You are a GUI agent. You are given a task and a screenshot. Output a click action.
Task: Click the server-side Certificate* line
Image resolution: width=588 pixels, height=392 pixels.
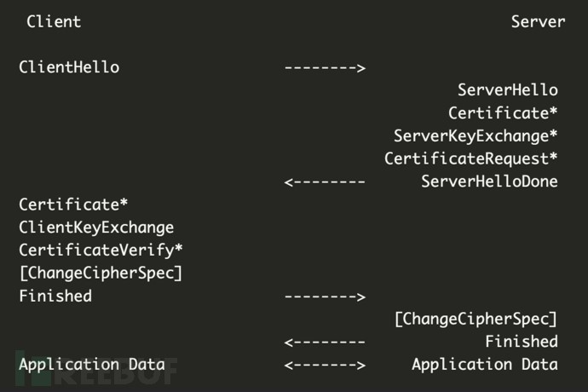503,113
